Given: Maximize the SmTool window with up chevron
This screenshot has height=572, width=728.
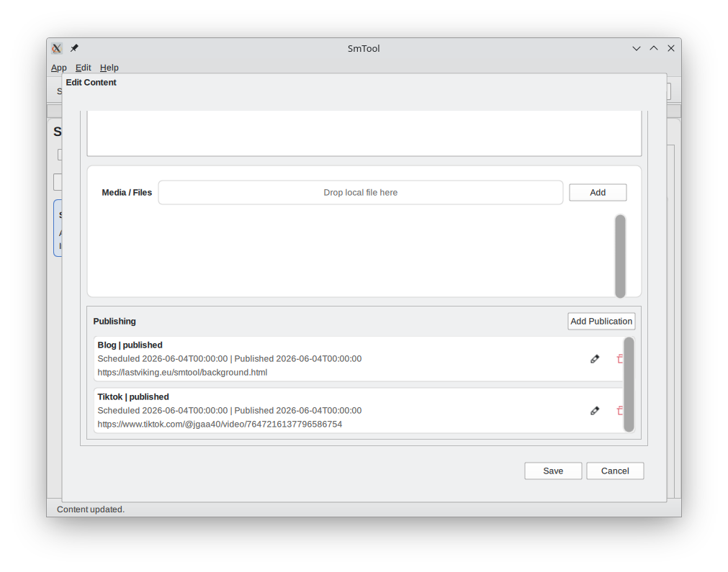Looking at the screenshot, I should 654,48.
